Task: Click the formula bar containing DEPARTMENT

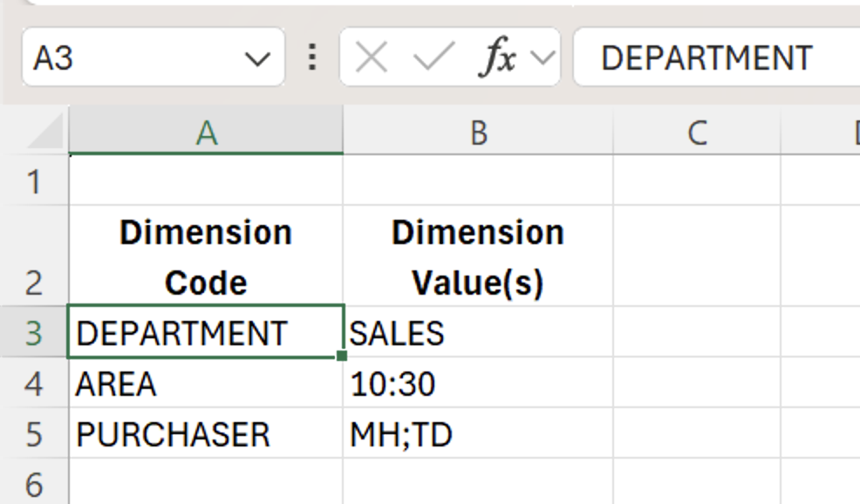Action: coord(715,58)
